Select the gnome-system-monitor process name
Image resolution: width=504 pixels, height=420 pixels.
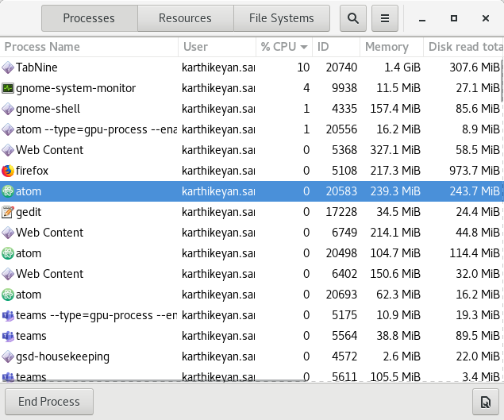(x=76, y=88)
